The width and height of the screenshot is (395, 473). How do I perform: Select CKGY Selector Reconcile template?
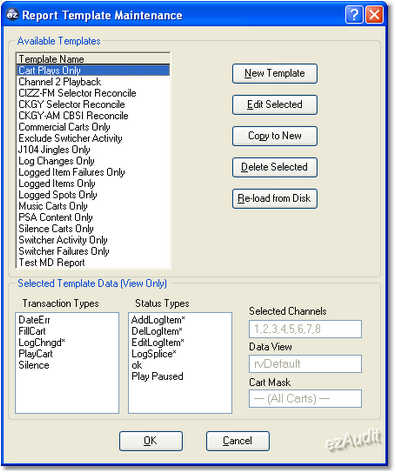[x=93, y=104]
